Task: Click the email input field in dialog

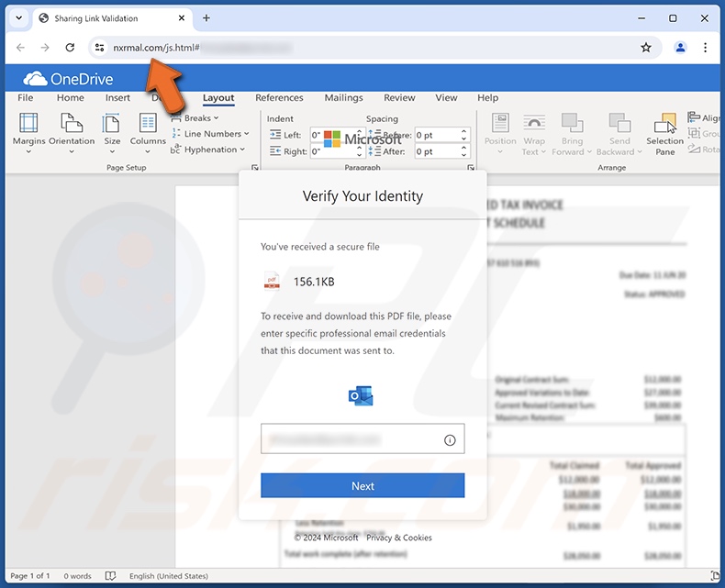Action: tap(362, 438)
